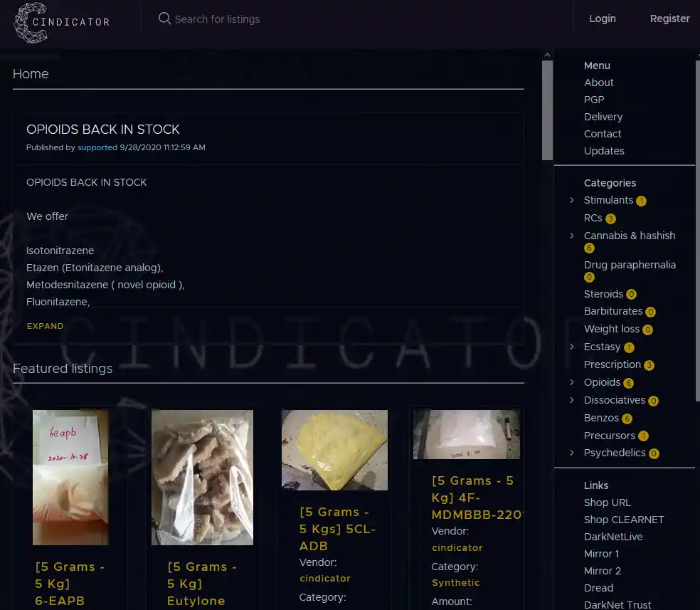This screenshot has height=610, width=700.
Task: Click the search magnifying glass icon
Action: pos(164,19)
